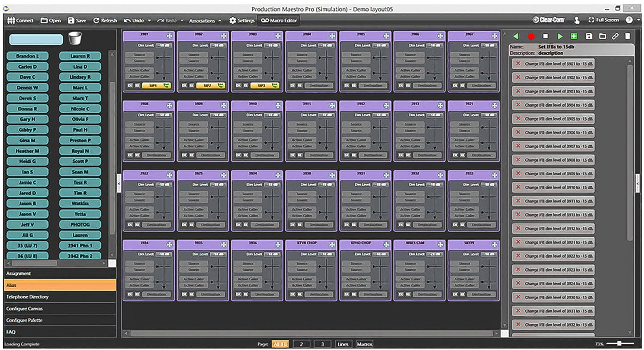Viewport: 644px width, 350px height.
Task: Open the FAQ section
Action: point(60,332)
